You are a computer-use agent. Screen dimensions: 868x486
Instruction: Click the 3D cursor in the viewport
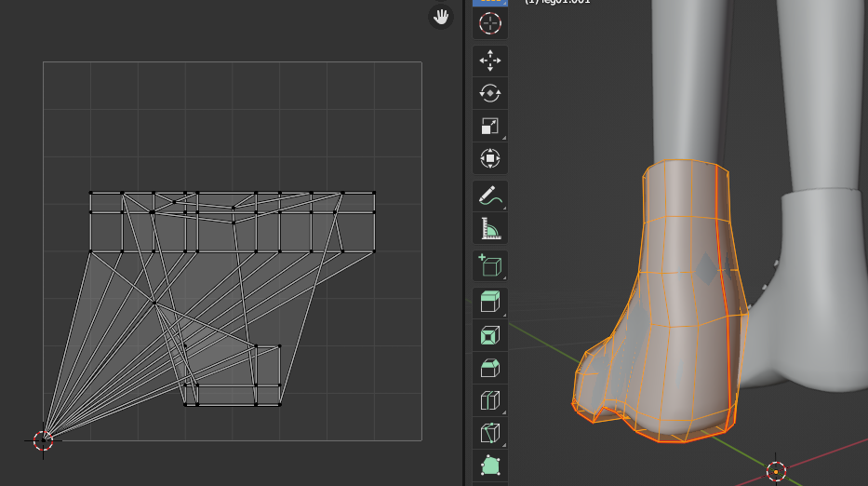tap(776, 472)
